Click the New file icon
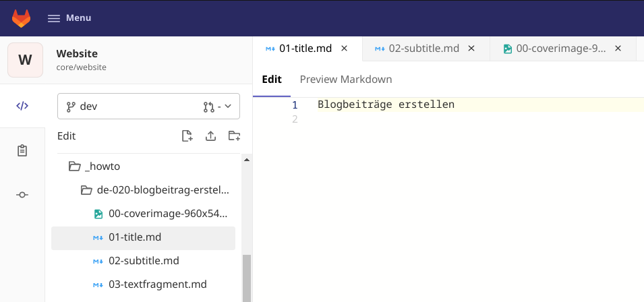Image resolution: width=644 pixels, height=302 pixels. (187, 136)
